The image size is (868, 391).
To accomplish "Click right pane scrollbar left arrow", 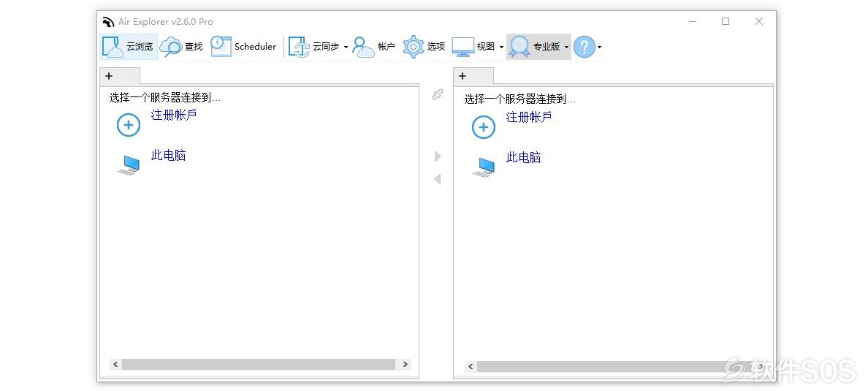I will (x=471, y=367).
